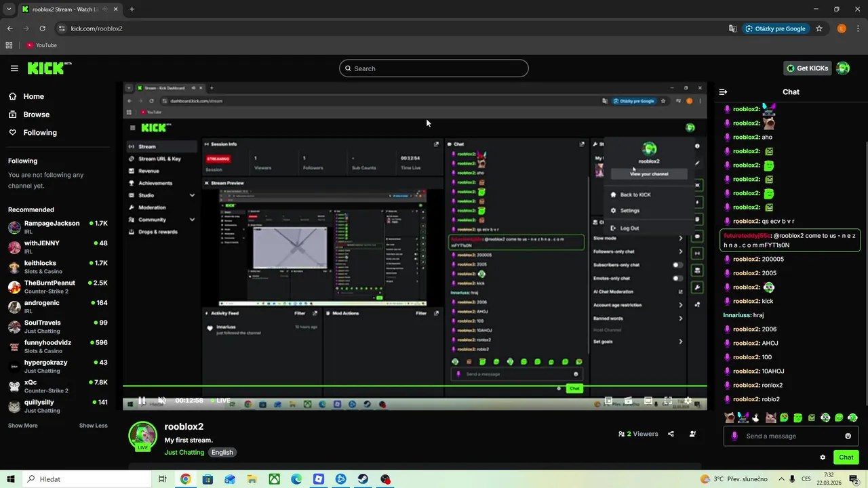
Task: Click the Innariuss username in chat
Action: pyautogui.click(x=737, y=315)
